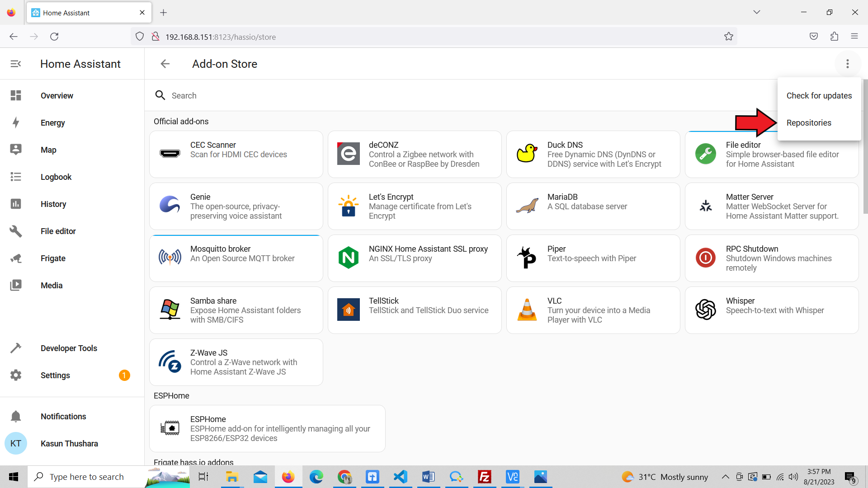868x488 pixels.
Task: Click the TellStick add-on icon
Action: [349, 310]
